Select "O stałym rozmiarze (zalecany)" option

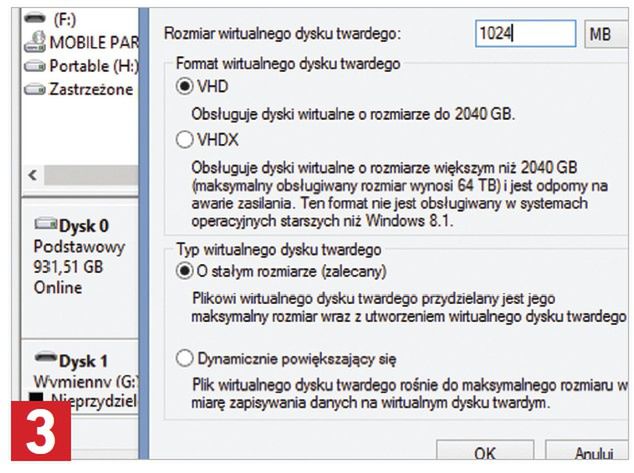point(183,271)
